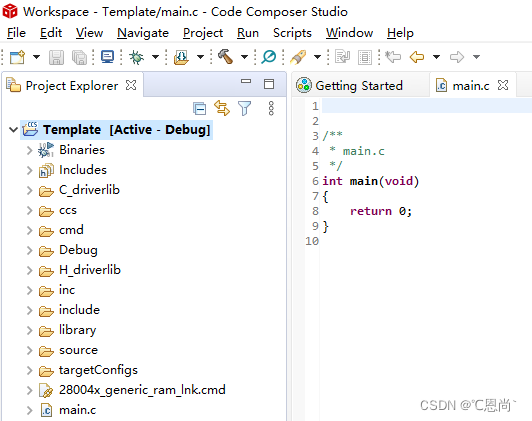Open the Help menu

tap(400, 33)
